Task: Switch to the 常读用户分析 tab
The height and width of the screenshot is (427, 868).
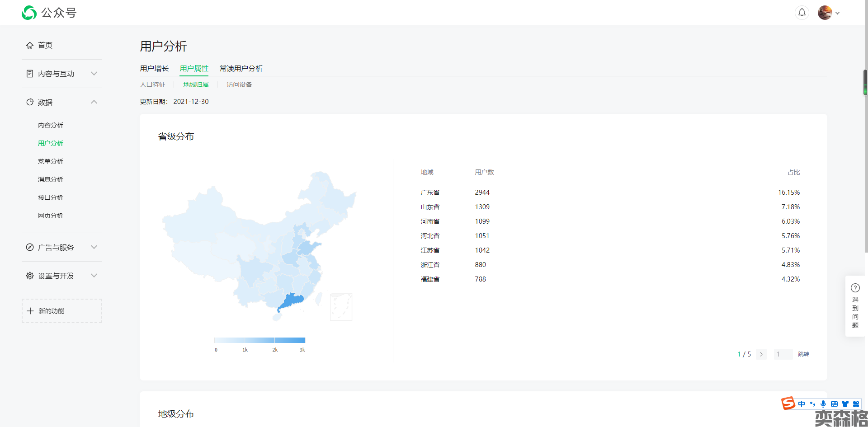Action: [241, 68]
